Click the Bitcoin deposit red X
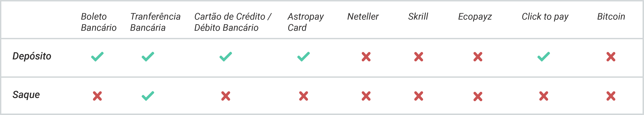 tap(611, 57)
